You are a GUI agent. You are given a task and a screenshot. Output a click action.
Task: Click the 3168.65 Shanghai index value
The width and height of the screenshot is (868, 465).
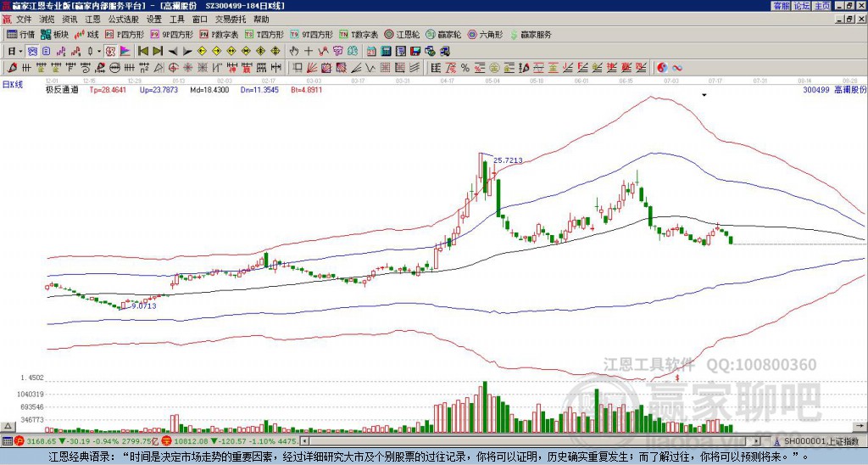click(x=42, y=441)
